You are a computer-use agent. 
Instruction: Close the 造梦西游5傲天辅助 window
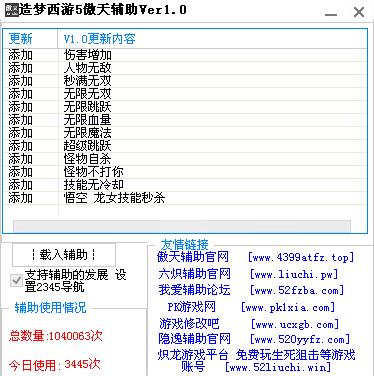pos(359,12)
